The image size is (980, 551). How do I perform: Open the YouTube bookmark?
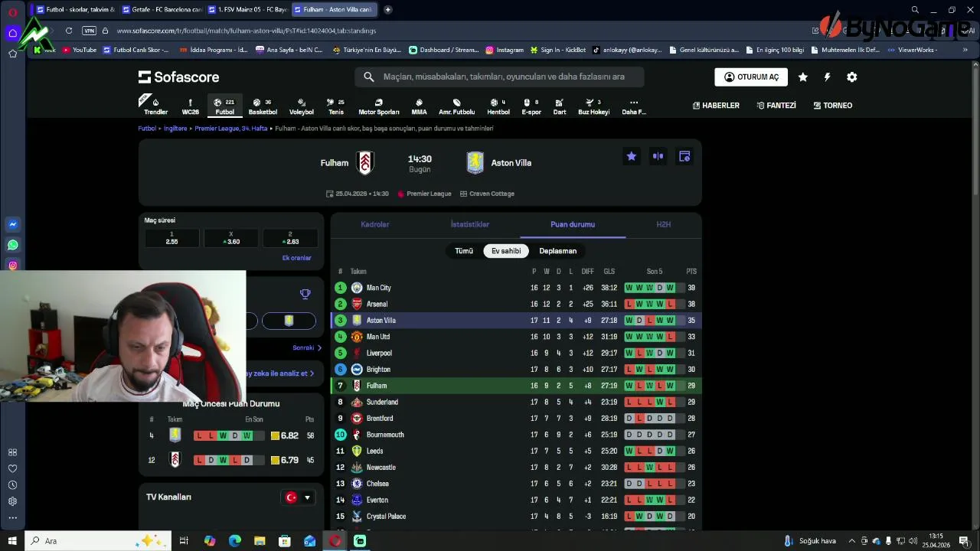[80, 50]
